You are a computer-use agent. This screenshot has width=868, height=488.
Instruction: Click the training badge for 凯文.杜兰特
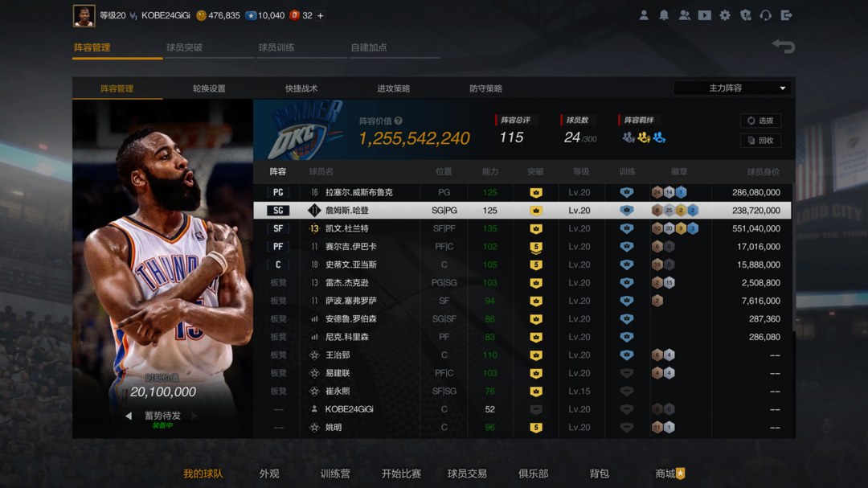(x=627, y=228)
